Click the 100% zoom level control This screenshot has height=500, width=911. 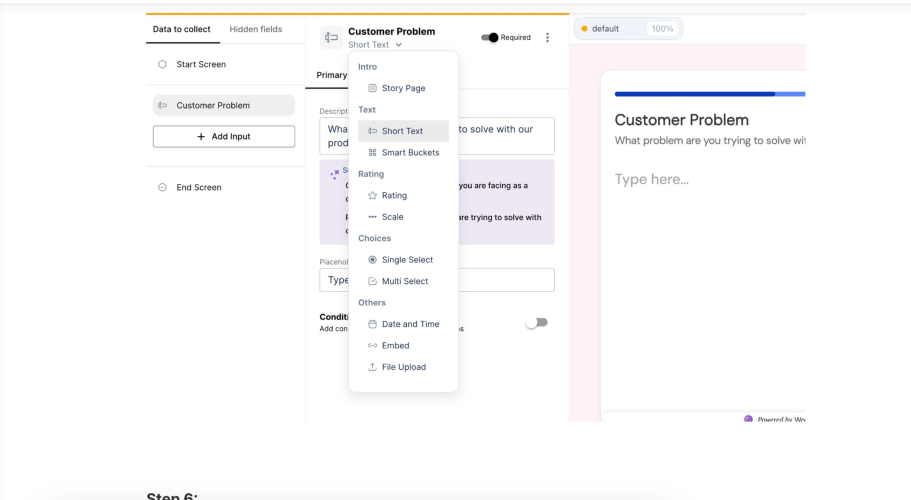coord(662,29)
